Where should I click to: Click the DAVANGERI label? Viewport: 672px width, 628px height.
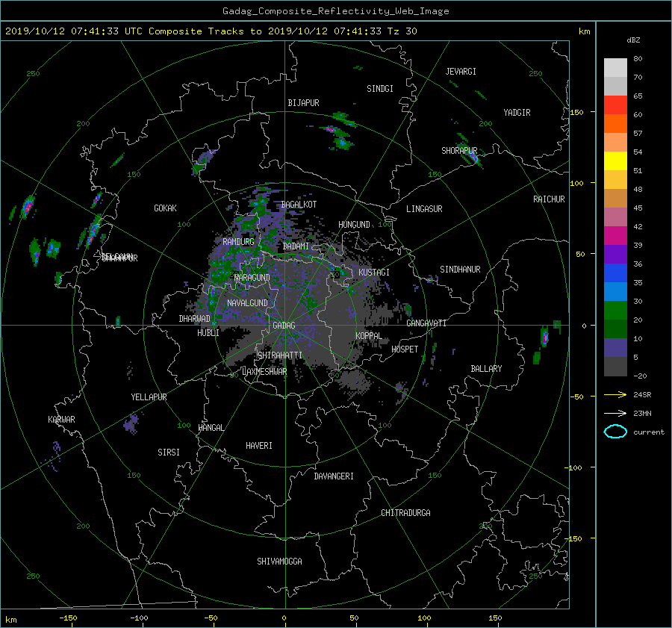(x=334, y=476)
